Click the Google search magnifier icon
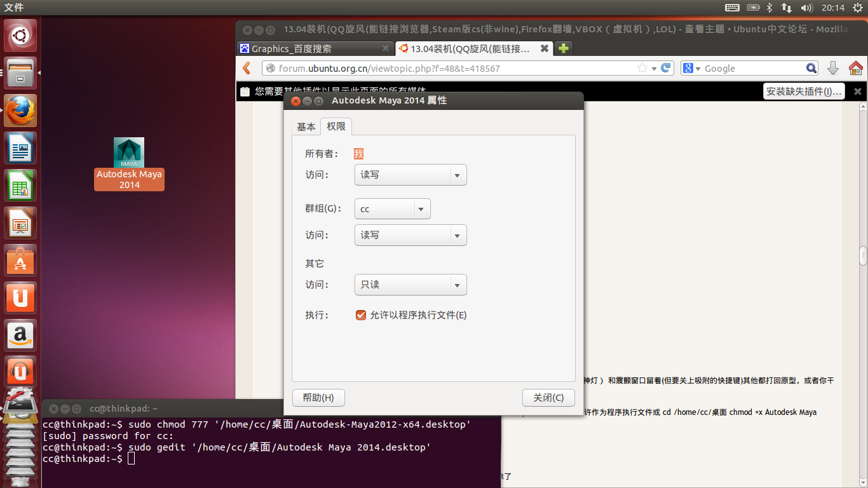This screenshot has width=868, height=488. (x=811, y=68)
